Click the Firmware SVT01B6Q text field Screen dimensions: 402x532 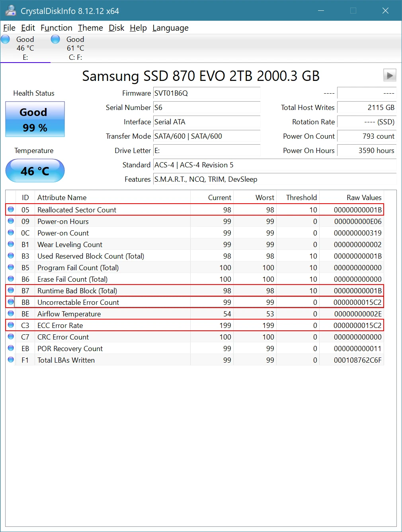coord(207,93)
